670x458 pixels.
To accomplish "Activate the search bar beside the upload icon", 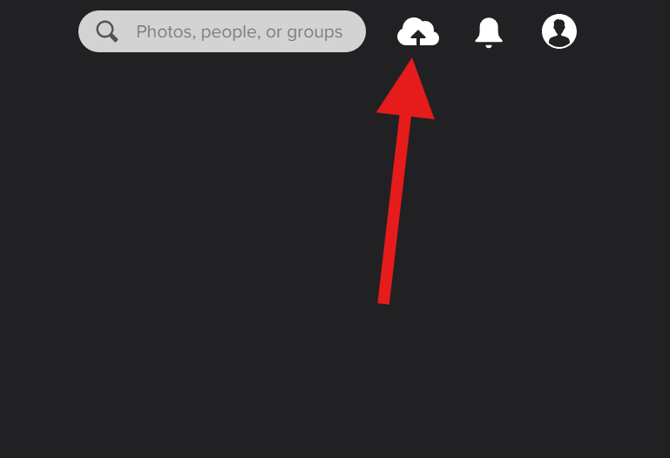I will coord(222,31).
